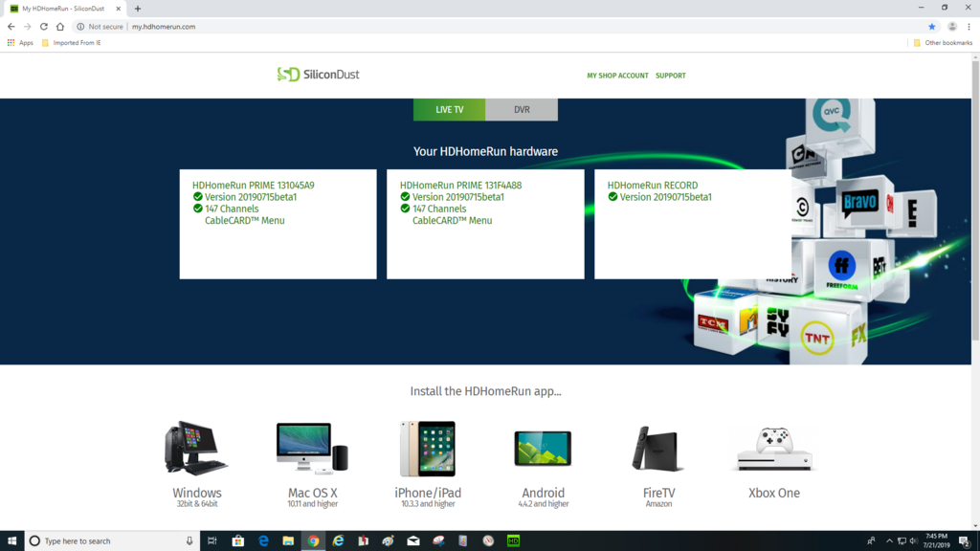Select the My HDHomeRun - SiliconDust tab
This screenshot has height=551, width=980.
coord(63,9)
